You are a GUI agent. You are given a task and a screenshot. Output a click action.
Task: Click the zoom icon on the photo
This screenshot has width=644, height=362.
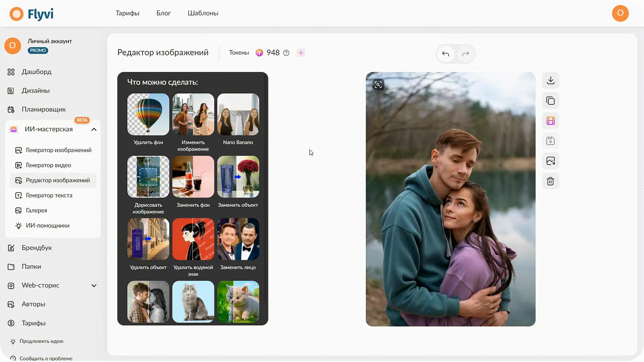pos(378,85)
